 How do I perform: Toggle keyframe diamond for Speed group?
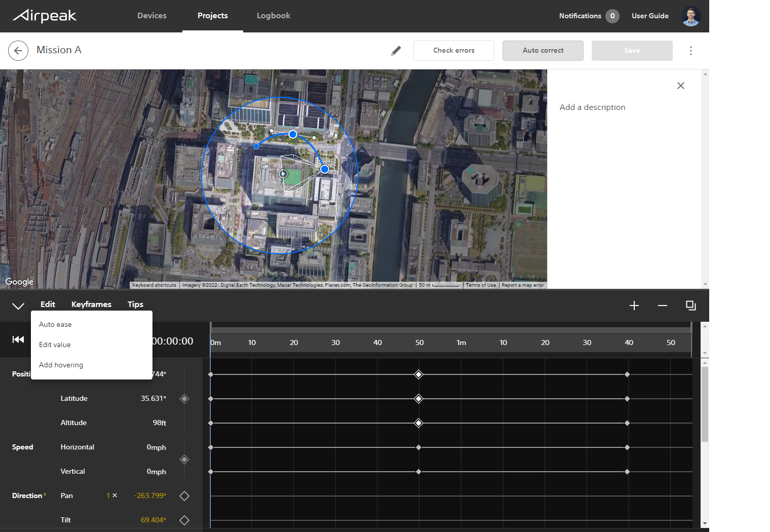[x=184, y=460]
